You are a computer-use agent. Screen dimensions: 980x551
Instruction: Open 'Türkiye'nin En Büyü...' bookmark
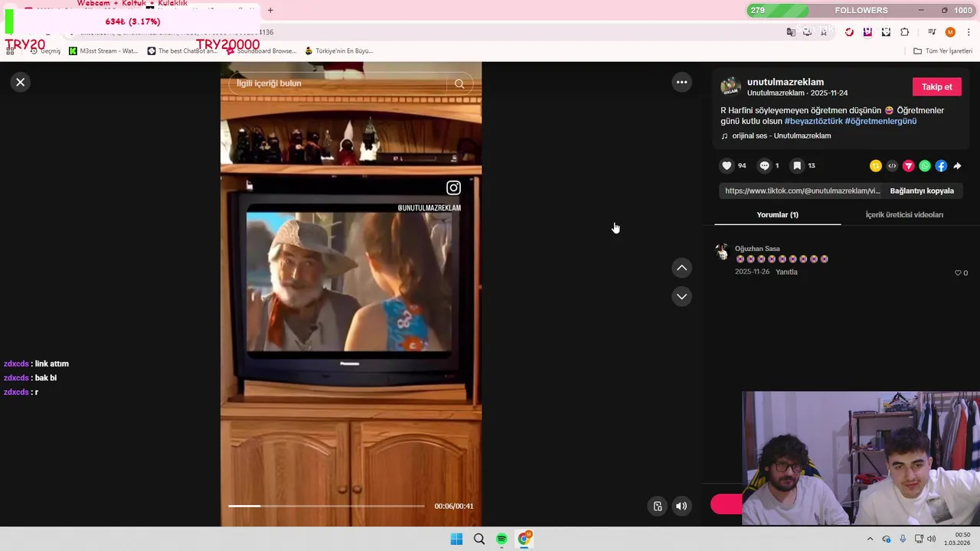click(x=338, y=51)
